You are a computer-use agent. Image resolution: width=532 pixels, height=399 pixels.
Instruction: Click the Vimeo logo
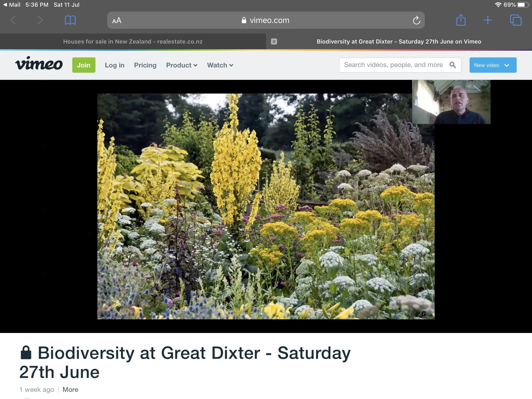pyautogui.click(x=39, y=64)
